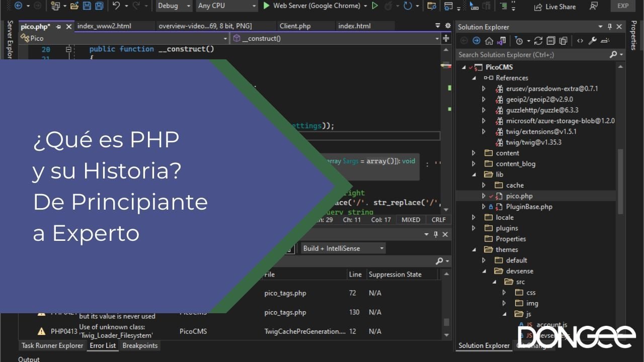
Task: Click the Undo arrow icon
Action: point(116,6)
